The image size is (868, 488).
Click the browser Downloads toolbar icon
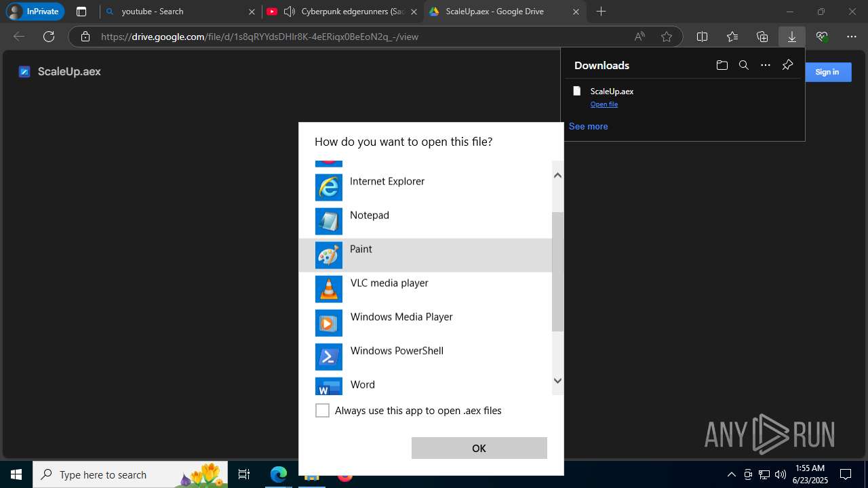pyautogui.click(x=792, y=37)
